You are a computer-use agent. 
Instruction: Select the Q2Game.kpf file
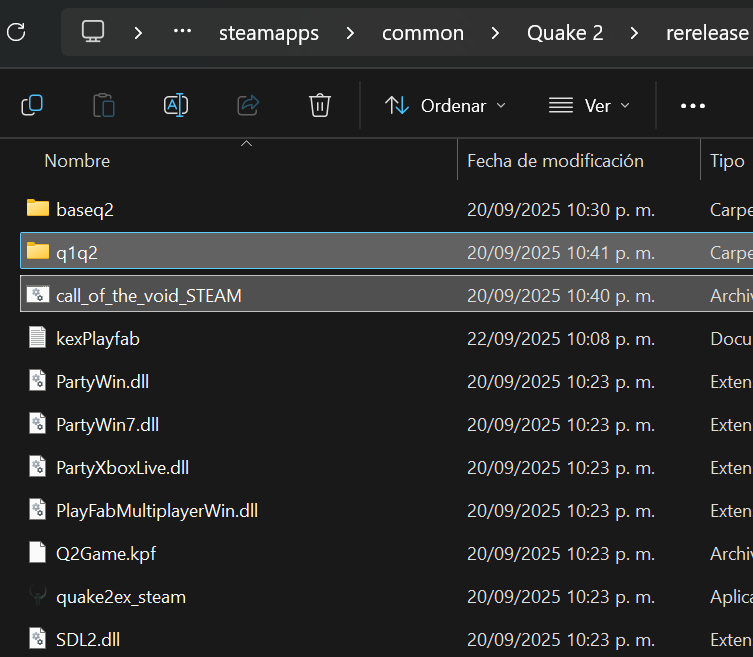pyautogui.click(x=106, y=554)
